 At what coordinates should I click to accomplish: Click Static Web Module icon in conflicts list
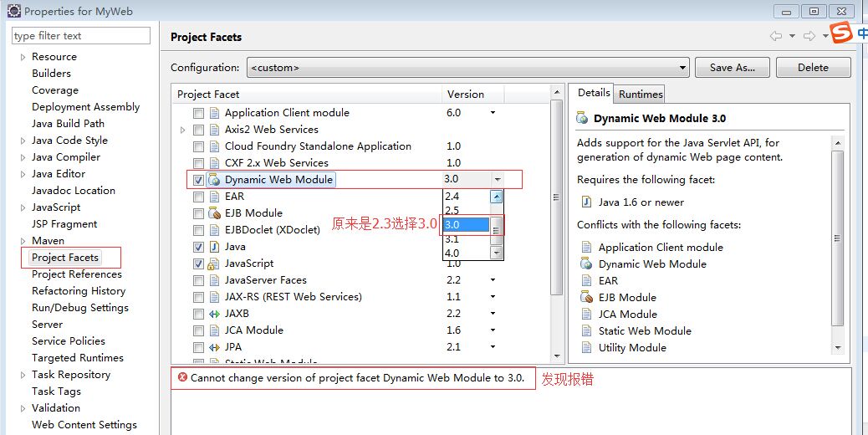[587, 331]
